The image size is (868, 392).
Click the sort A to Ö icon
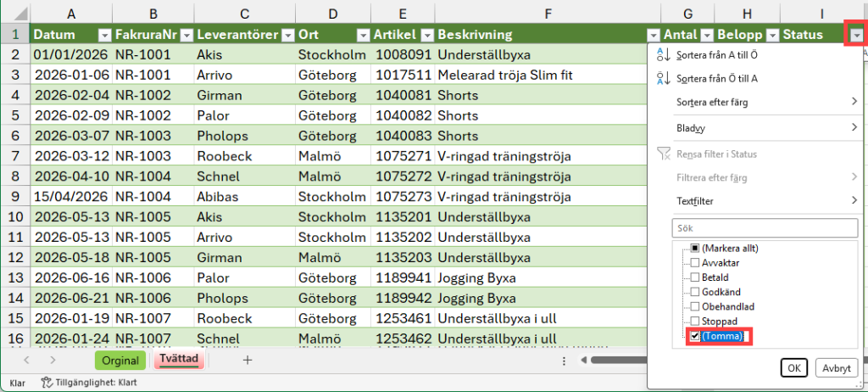click(663, 55)
